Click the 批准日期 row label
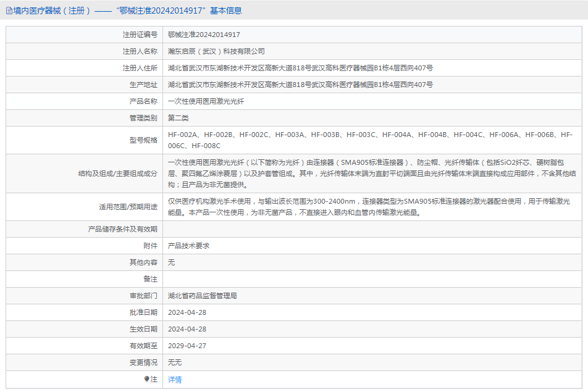Image resolution: width=588 pixels, height=392 pixels. point(143,312)
